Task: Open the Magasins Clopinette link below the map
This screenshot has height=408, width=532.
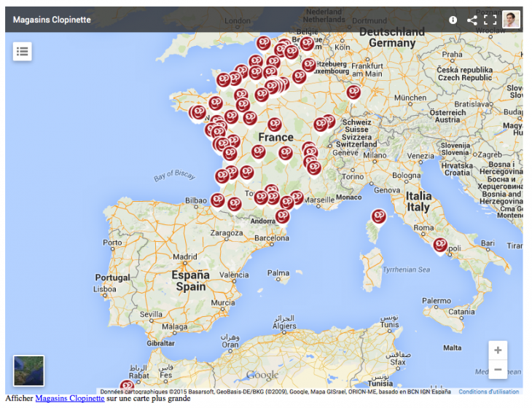Action: [69, 399]
